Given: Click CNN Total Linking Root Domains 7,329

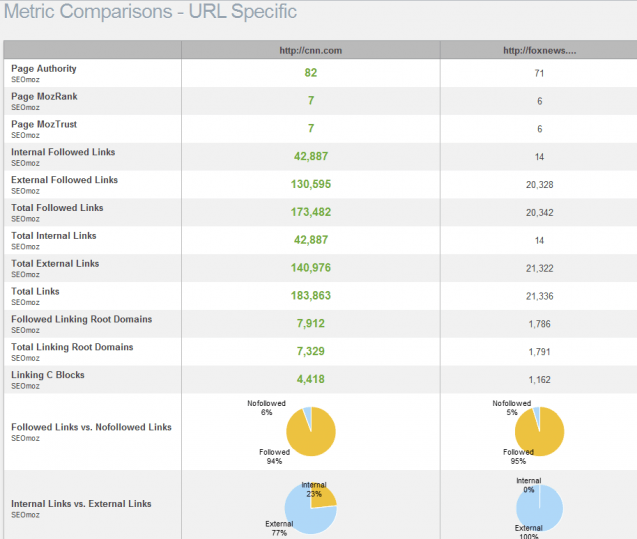Looking at the screenshot, I should [x=311, y=351].
